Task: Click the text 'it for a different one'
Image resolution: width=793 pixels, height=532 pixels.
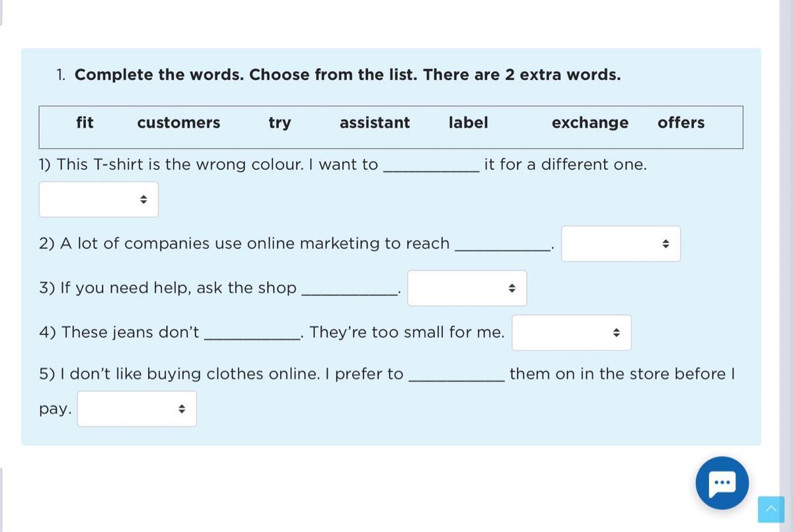Action: [x=565, y=165]
